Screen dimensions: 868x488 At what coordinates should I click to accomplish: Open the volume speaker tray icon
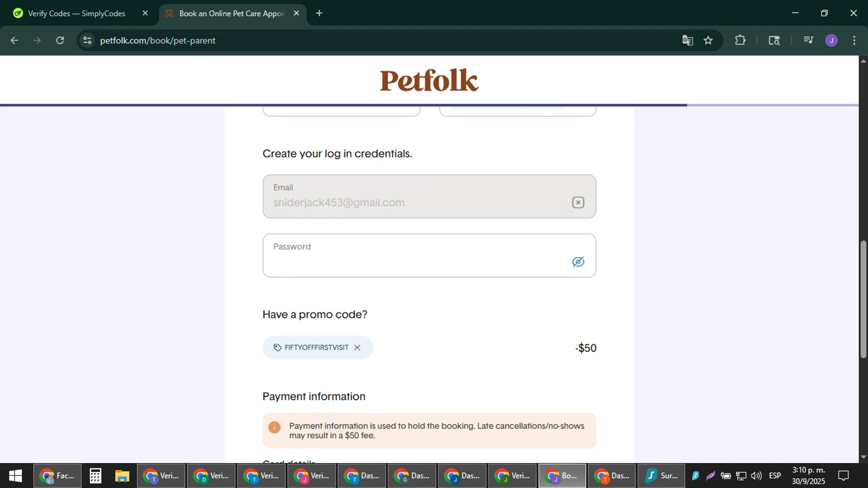(x=756, y=476)
